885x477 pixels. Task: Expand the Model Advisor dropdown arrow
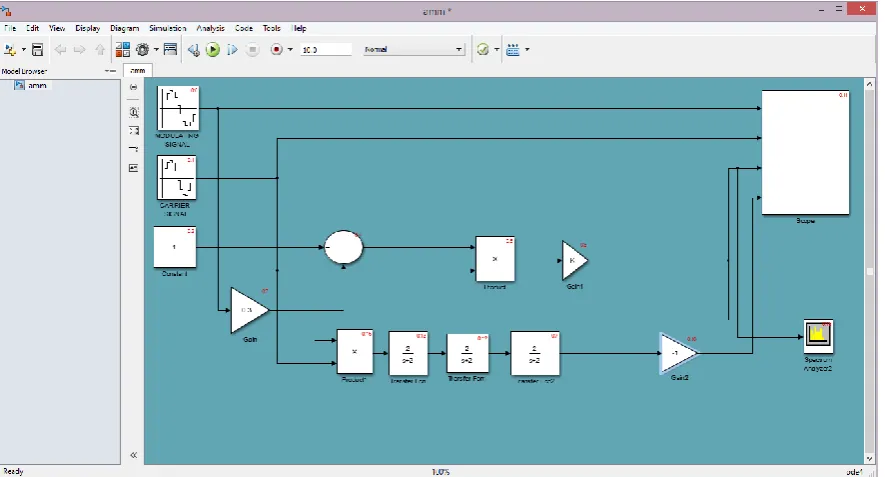(497, 50)
